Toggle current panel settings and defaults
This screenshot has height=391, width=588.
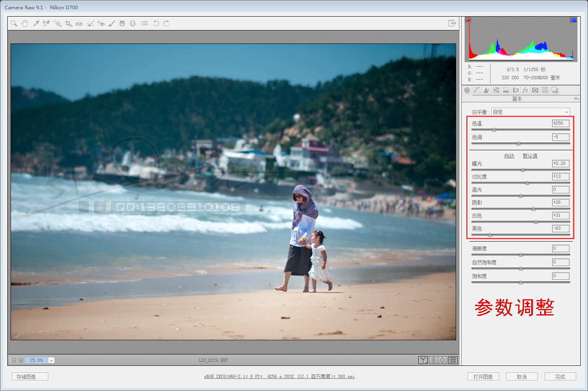tap(453, 360)
